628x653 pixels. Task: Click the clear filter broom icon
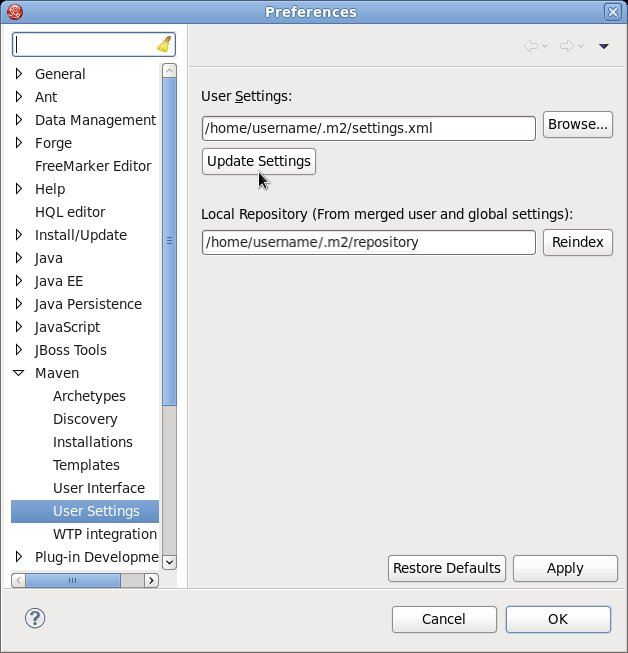coord(164,45)
